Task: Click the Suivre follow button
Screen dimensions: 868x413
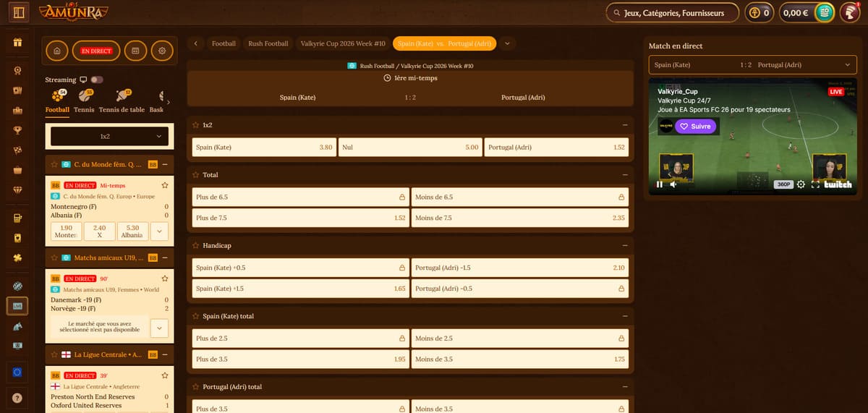Action: [695, 126]
